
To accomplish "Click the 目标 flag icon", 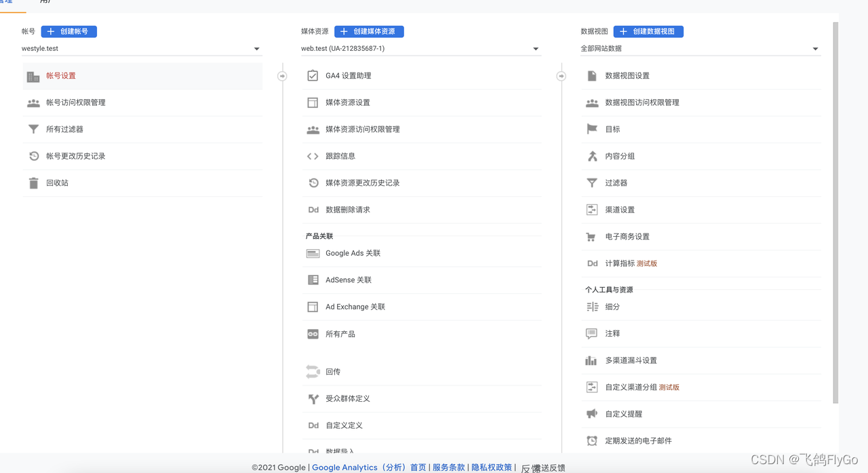I will click(x=592, y=129).
